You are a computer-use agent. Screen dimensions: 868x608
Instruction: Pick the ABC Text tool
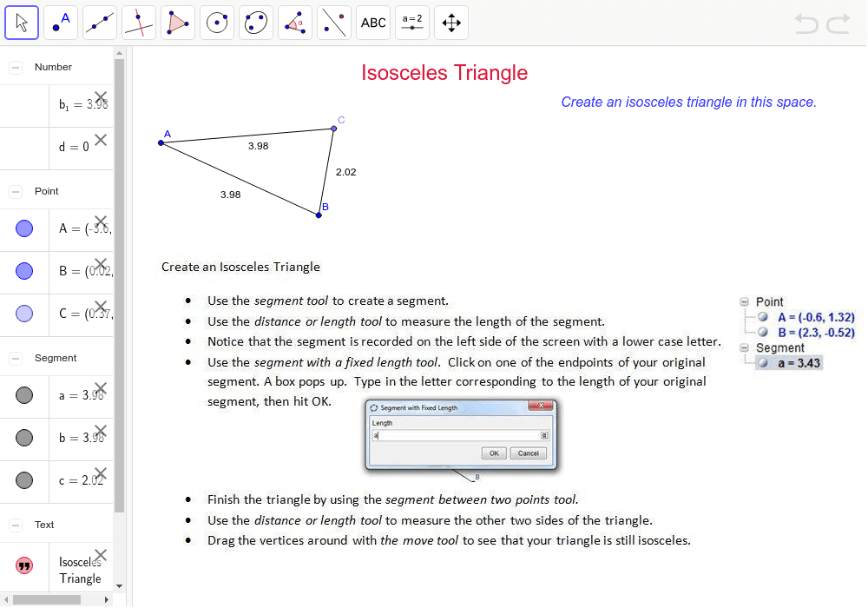(373, 23)
